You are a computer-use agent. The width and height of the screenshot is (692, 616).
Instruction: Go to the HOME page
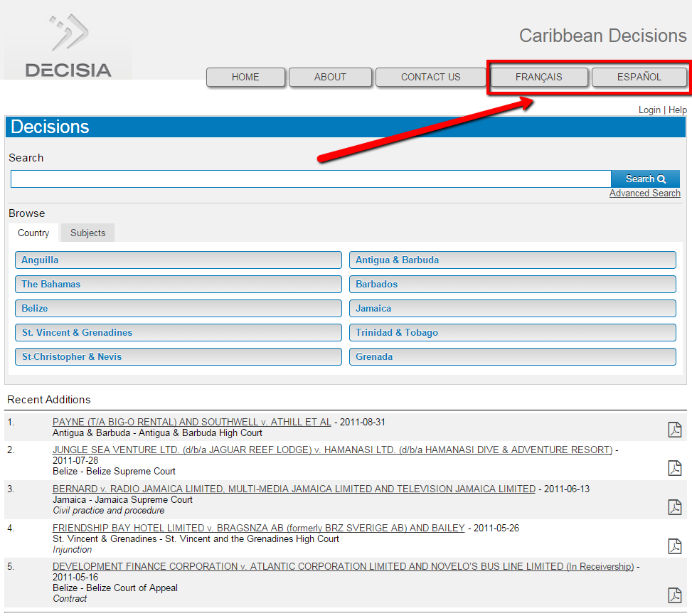point(245,78)
